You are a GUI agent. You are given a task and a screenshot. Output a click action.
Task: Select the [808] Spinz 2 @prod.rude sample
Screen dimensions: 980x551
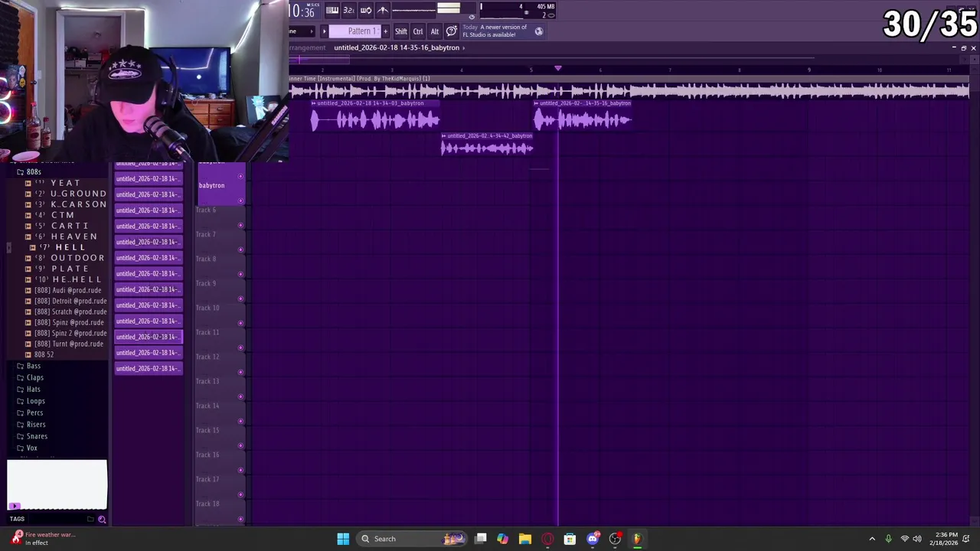pos(66,333)
